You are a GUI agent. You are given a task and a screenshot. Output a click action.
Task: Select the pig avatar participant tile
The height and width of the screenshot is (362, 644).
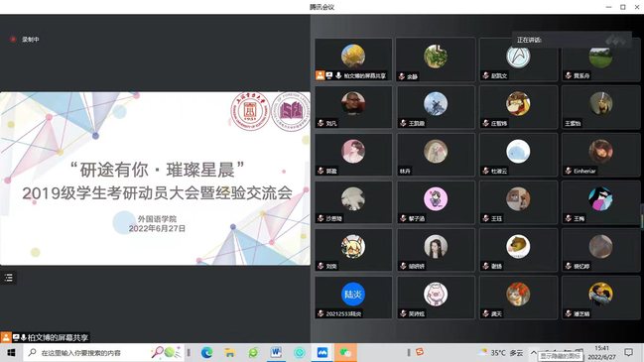pos(436,298)
